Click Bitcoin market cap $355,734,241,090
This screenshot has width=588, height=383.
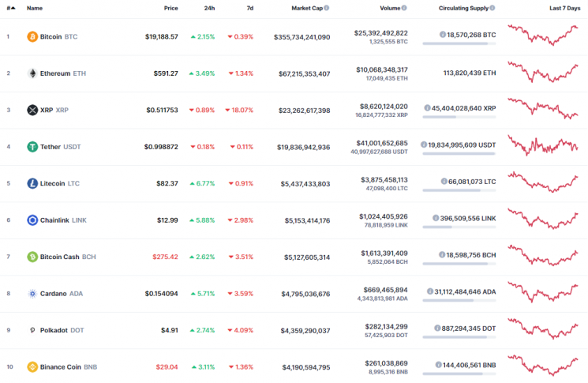click(301, 37)
